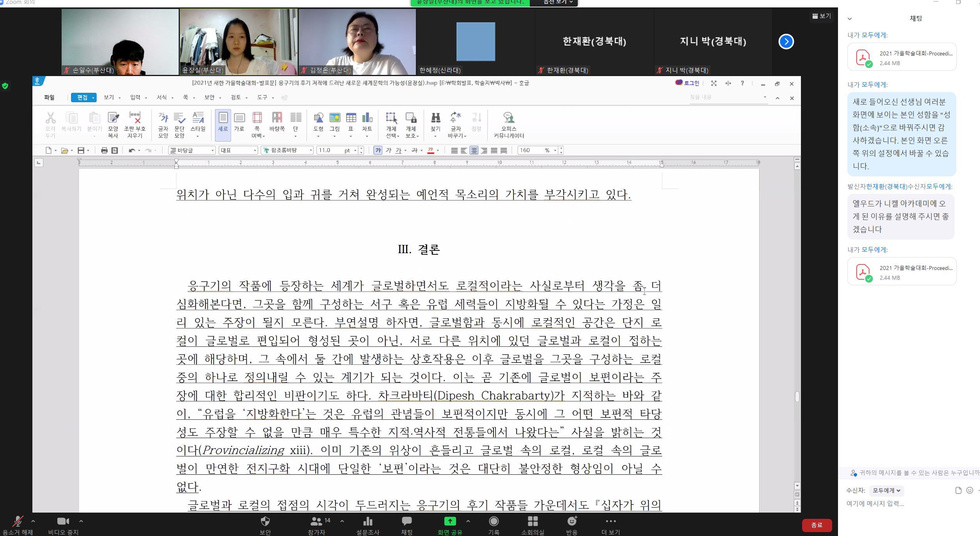The height and width of the screenshot is (536, 980).
Task: Expand the 함초롬바탕 font name dropdown
Action: pos(311,151)
